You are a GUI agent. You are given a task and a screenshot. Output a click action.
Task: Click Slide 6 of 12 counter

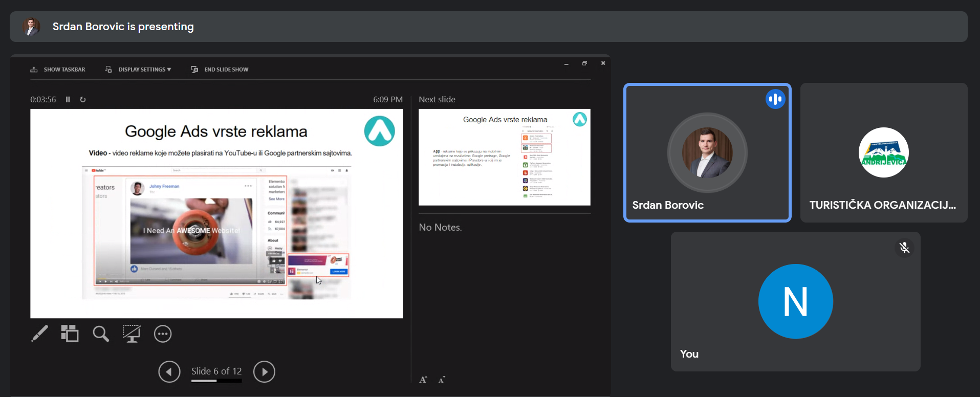pos(216,371)
